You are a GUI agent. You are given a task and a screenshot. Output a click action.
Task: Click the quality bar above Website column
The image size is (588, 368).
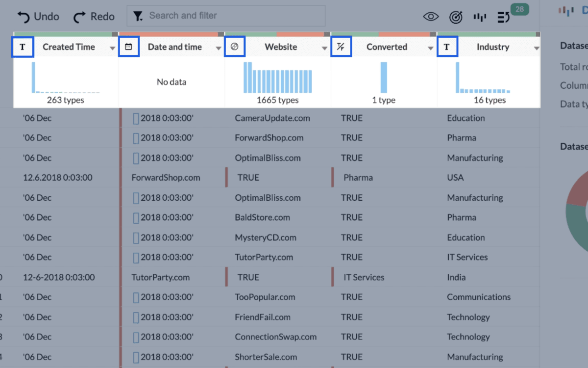coord(278,34)
